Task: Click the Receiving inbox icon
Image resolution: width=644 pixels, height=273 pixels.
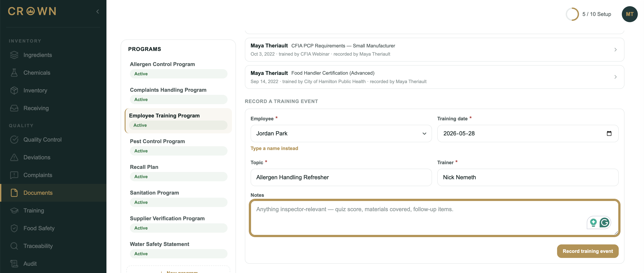Action: [14, 108]
